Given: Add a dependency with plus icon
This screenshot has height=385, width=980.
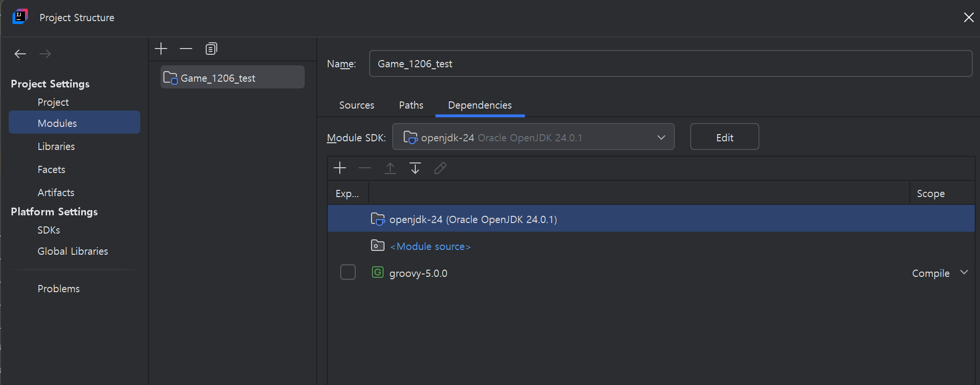Looking at the screenshot, I should (340, 168).
